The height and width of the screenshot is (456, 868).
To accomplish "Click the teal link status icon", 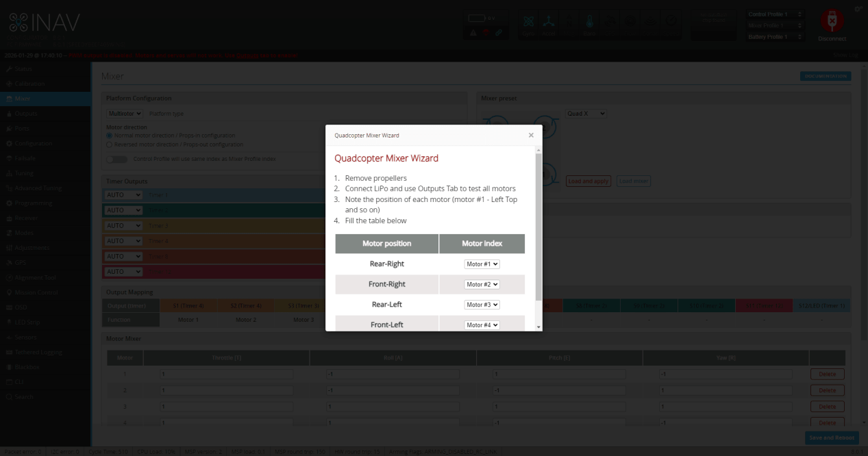I will (499, 32).
